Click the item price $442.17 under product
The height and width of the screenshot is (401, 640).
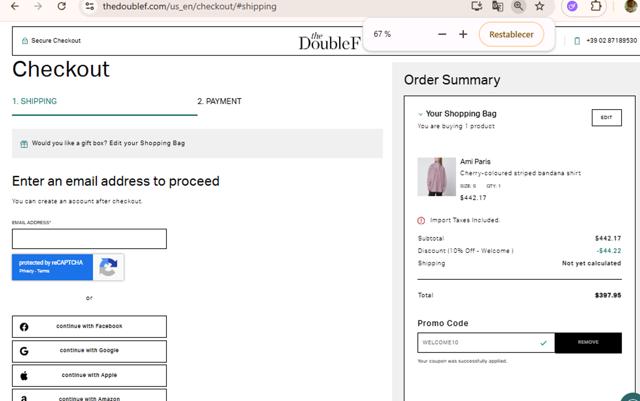[x=473, y=198]
